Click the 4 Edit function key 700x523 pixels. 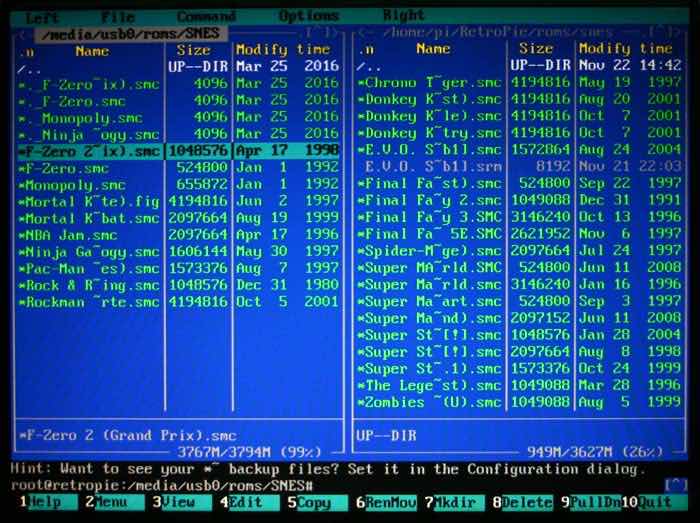pyautogui.click(x=250, y=502)
